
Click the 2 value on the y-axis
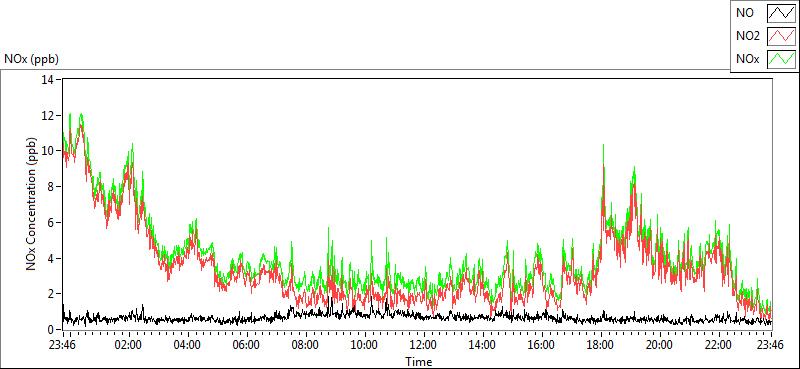(x=52, y=294)
